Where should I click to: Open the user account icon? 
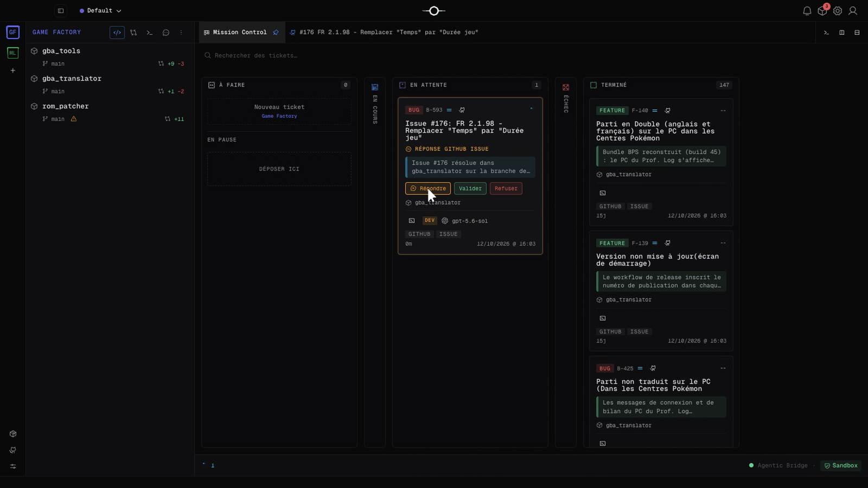pos(853,11)
